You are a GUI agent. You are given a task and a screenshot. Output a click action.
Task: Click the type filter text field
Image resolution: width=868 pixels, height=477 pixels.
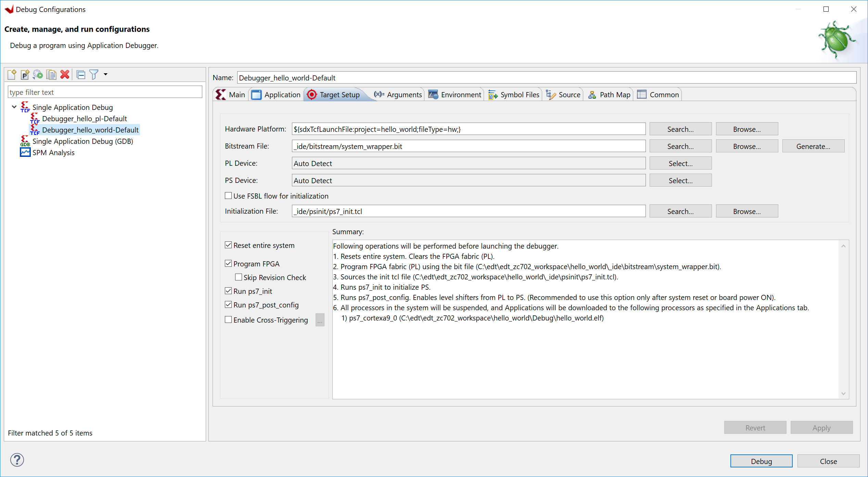105,92
